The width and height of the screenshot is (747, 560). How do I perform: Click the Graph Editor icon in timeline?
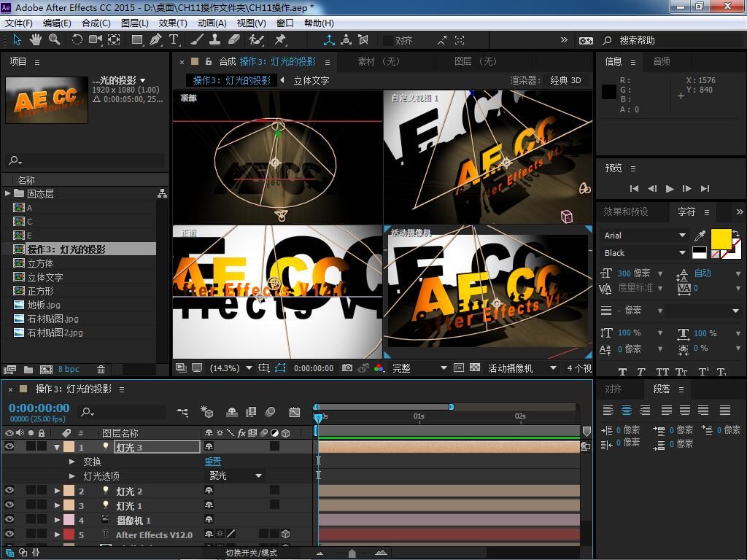[x=295, y=413]
